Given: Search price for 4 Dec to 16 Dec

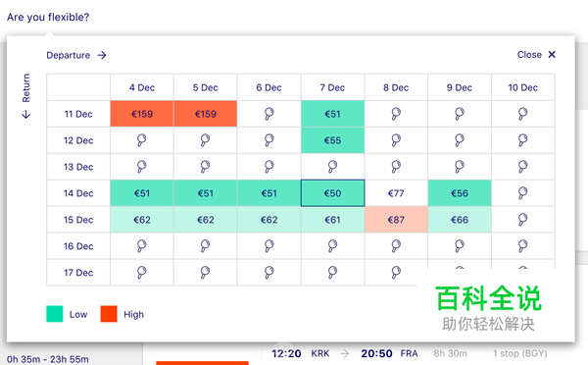Looking at the screenshot, I should pos(142,246).
